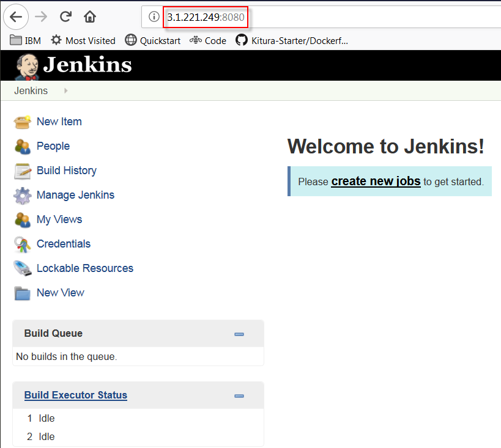Image resolution: width=501 pixels, height=448 pixels.
Task: Follow the create new jobs link
Action: (376, 181)
